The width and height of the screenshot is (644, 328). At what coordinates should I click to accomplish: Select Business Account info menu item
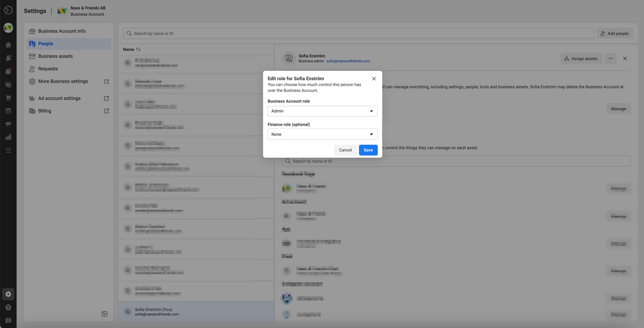point(69,31)
